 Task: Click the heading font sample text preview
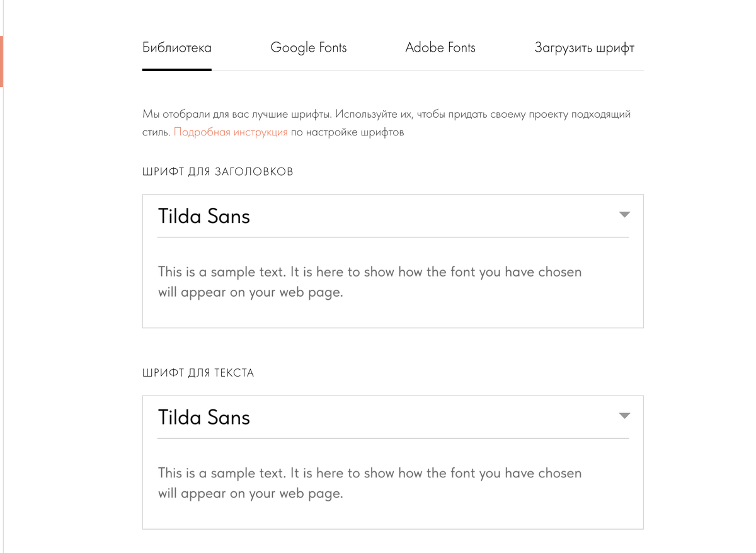(x=369, y=282)
